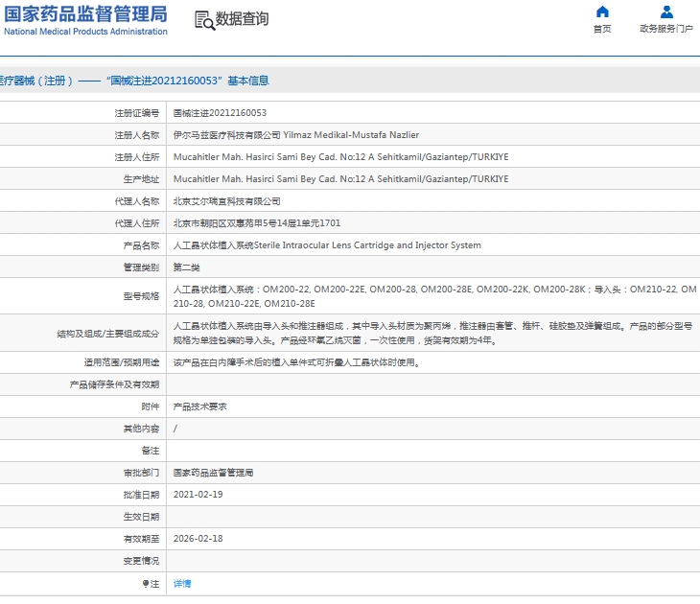This screenshot has height=604, width=700.
Task: Click the home (首页) house icon
Action: click(x=602, y=12)
